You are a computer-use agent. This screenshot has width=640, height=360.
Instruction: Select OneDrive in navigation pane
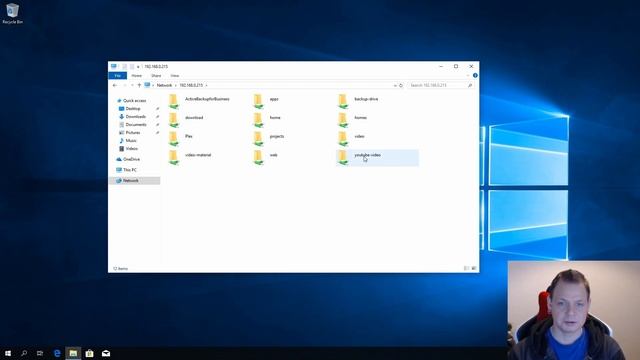click(128, 159)
